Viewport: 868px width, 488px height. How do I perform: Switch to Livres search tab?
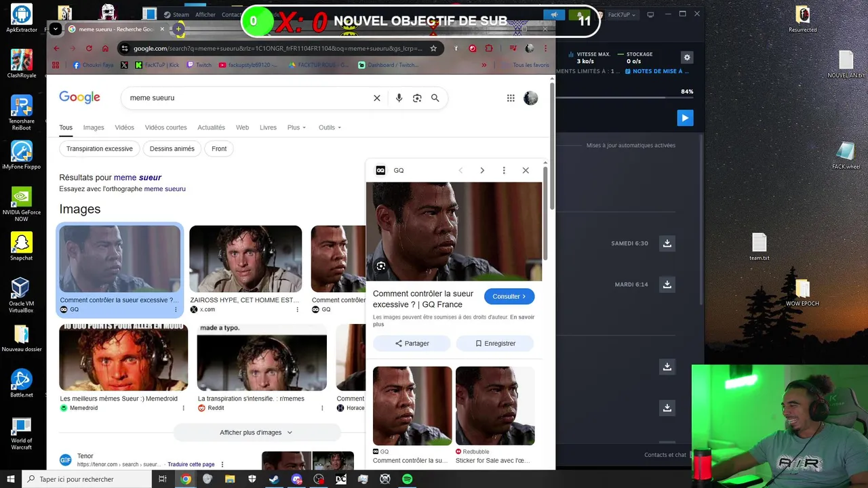tap(268, 127)
